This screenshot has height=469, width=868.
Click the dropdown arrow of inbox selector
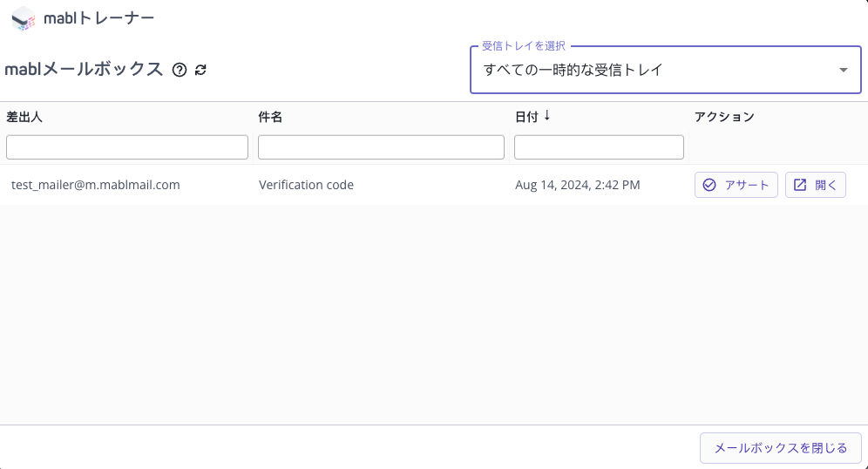843,70
